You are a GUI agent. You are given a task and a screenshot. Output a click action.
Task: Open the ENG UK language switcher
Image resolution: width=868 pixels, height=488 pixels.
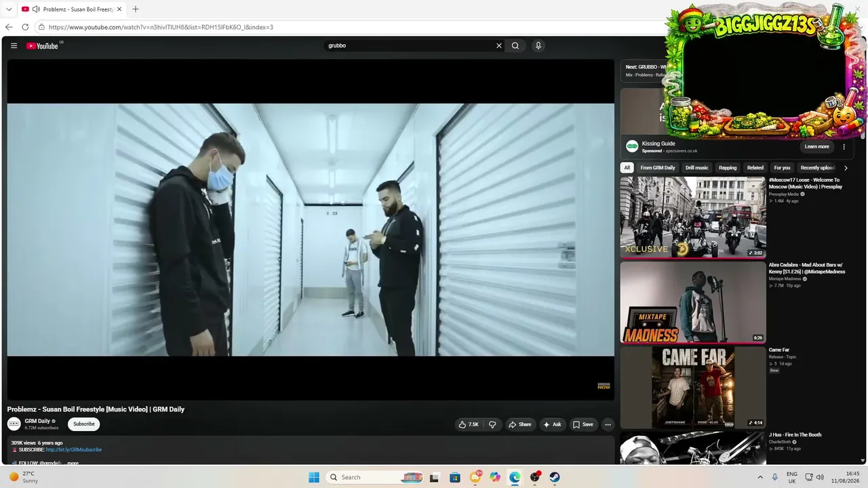click(x=792, y=477)
